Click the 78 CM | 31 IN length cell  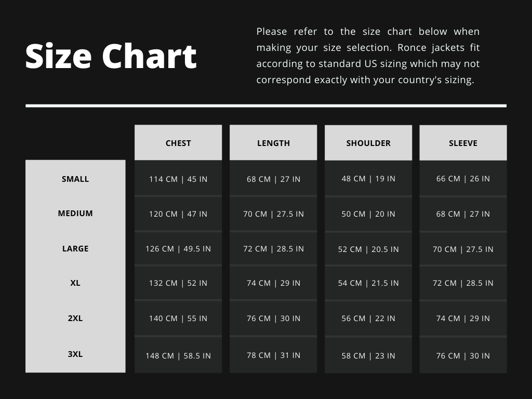point(273,355)
